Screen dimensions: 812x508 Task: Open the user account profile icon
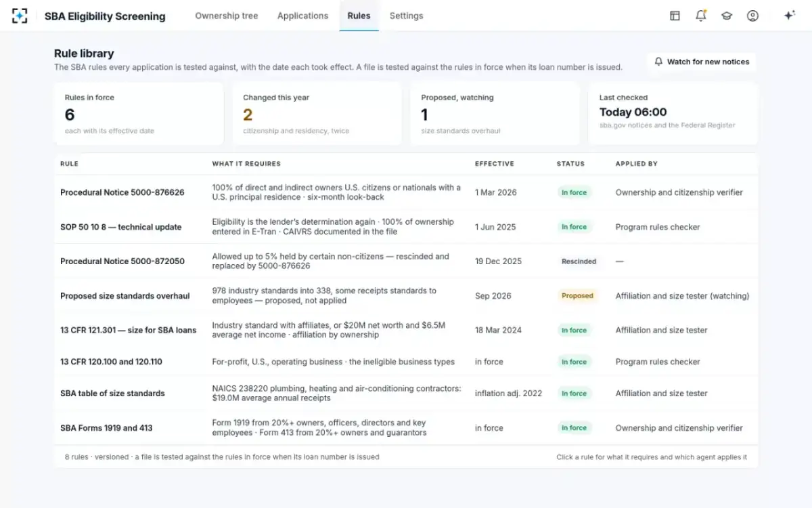click(752, 16)
